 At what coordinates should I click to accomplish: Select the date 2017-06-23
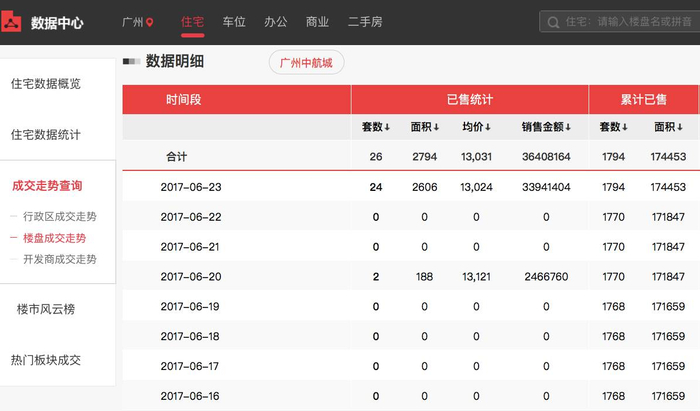[191, 187]
